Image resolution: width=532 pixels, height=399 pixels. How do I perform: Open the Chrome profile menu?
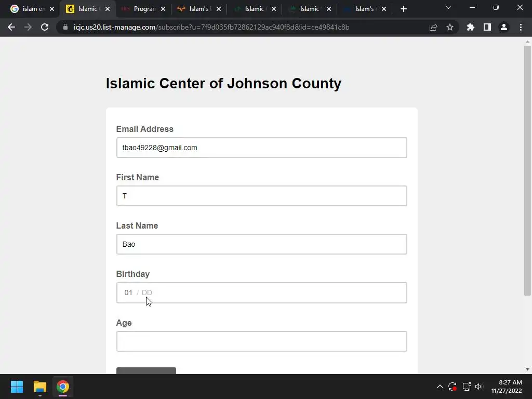[x=504, y=27]
